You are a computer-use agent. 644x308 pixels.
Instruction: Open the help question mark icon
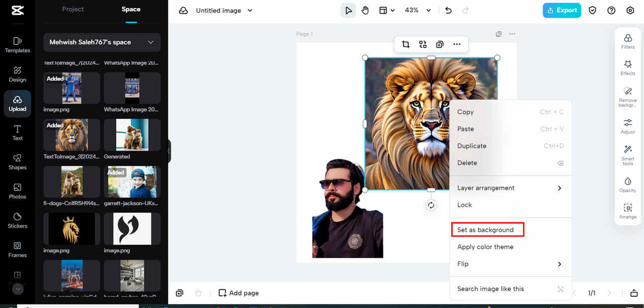pyautogui.click(x=611, y=11)
